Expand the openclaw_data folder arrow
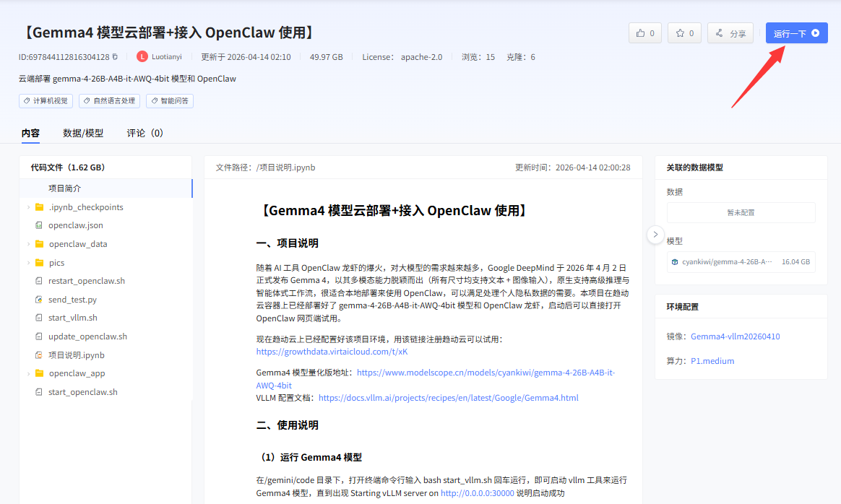The height and width of the screenshot is (504, 841). tap(28, 244)
